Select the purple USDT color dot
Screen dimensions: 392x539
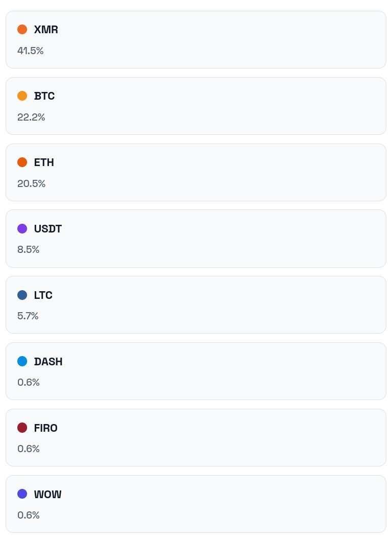22,228
